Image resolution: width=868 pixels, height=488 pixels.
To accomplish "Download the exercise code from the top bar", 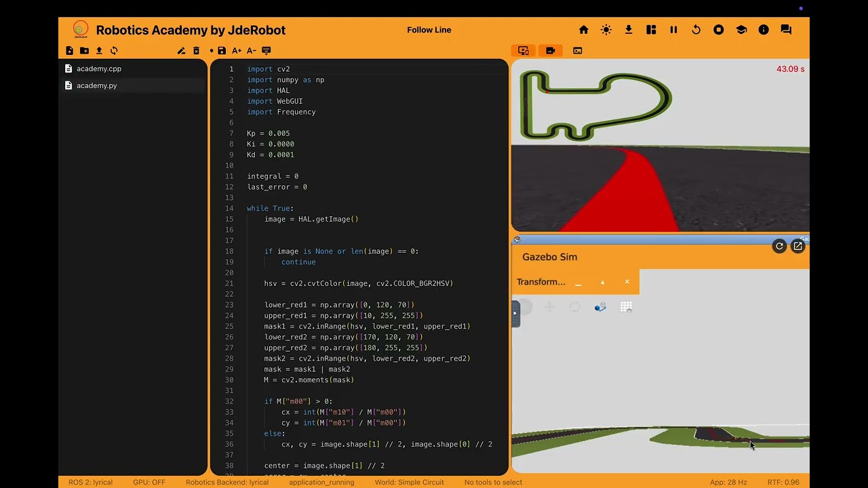I will point(629,30).
